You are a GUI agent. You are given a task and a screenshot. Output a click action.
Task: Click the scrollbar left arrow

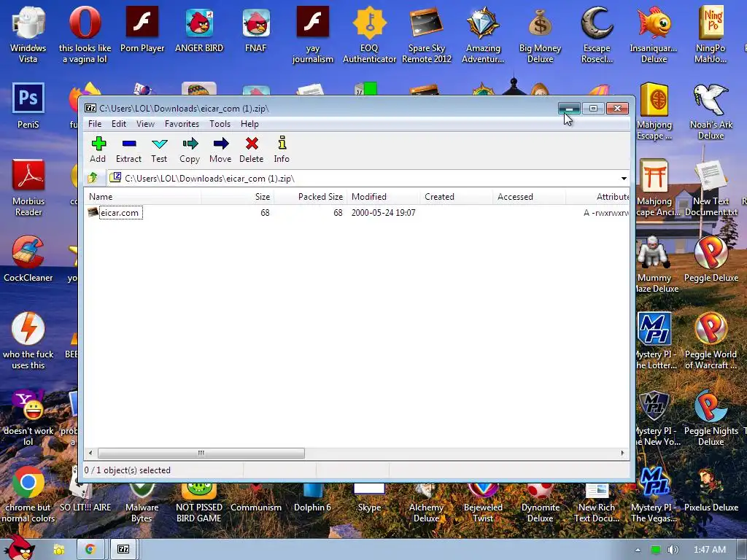tap(90, 453)
